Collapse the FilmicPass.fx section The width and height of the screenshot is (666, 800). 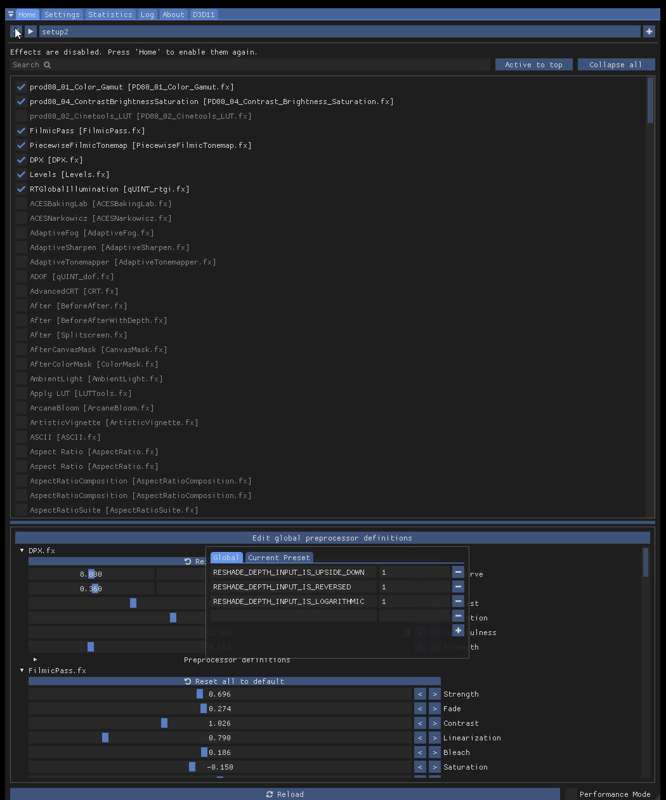click(22, 670)
